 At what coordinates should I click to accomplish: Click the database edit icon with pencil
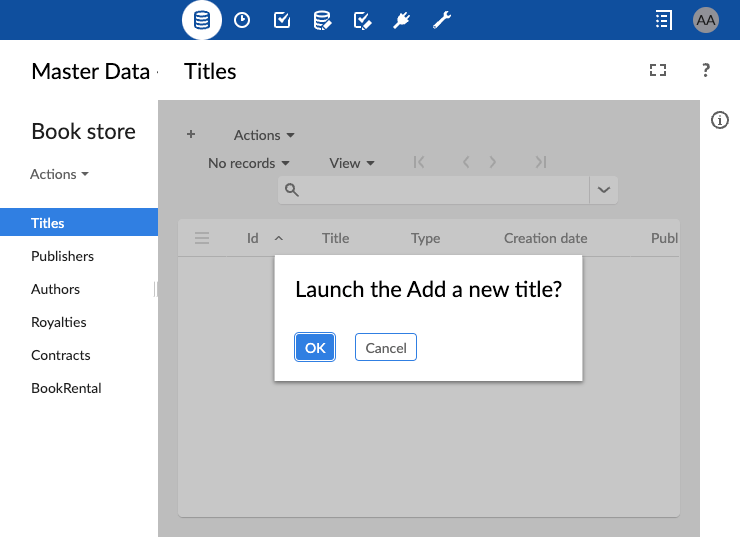tap(322, 20)
